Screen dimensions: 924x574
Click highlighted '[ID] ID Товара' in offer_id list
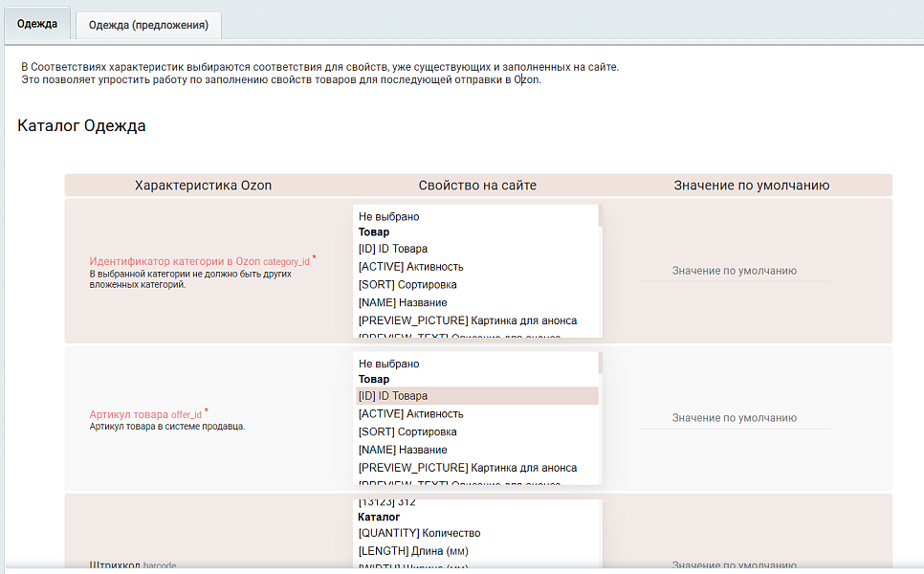[x=393, y=396]
